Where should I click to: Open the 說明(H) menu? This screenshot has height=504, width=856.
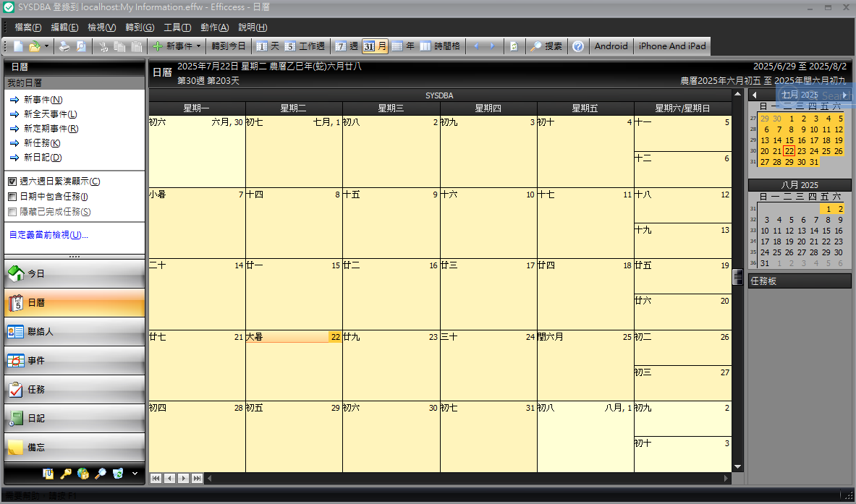[x=253, y=27]
